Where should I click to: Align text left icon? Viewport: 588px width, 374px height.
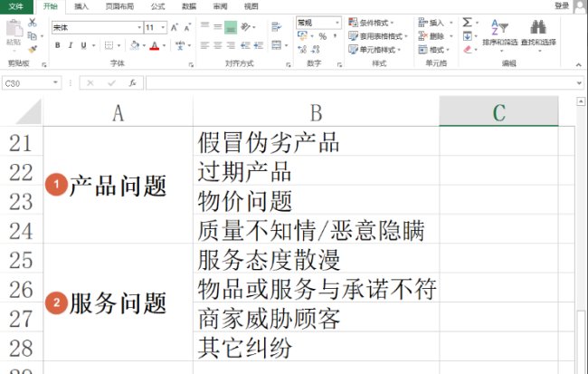click(204, 45)
